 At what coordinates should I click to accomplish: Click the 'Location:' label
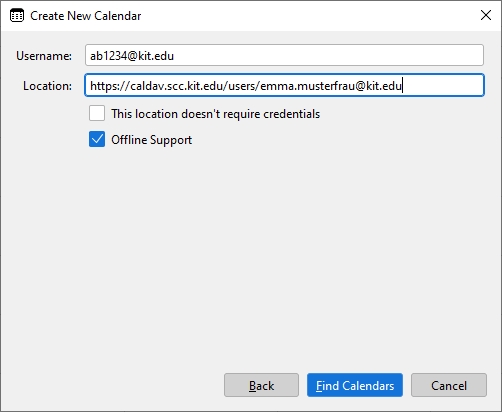(x=47, y=86)
